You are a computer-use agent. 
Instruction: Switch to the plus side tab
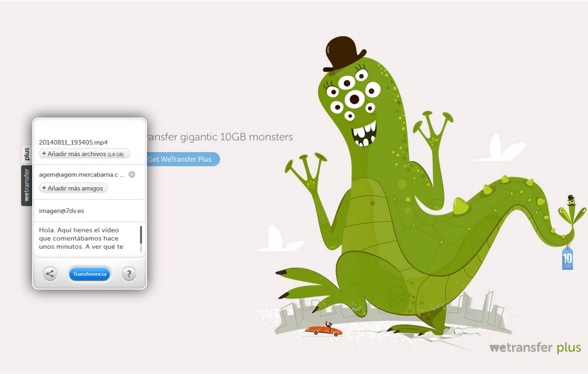pyautogui.click(x=27, y=154)
